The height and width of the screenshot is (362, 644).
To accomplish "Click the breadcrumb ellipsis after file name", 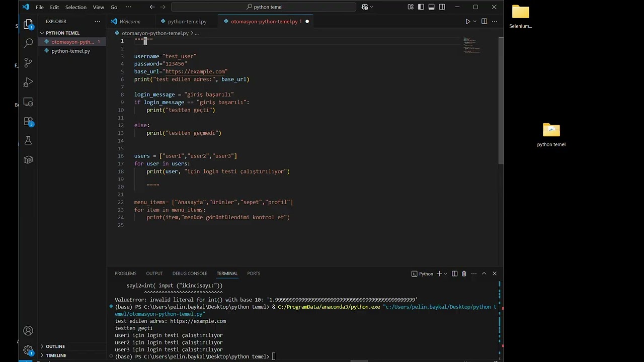I will coord(197,33).
